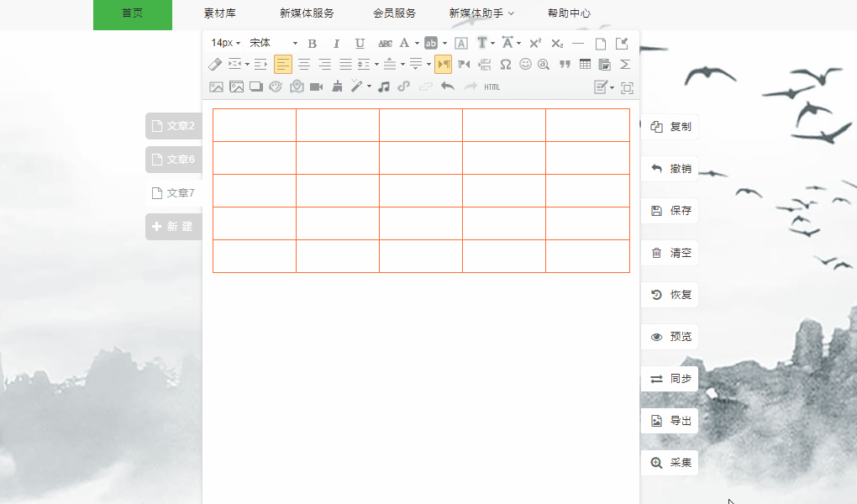Open the 素材库 menu item
Image resolution: width=857 pixels, height=504 pixels.
tap(220, 13)
